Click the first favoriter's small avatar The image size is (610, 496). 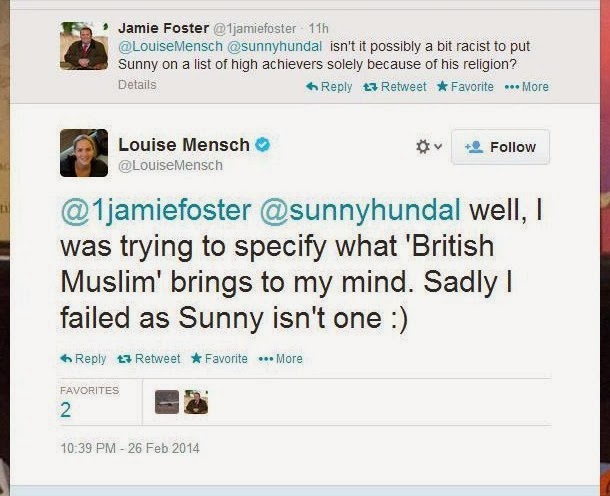(167, 402)
